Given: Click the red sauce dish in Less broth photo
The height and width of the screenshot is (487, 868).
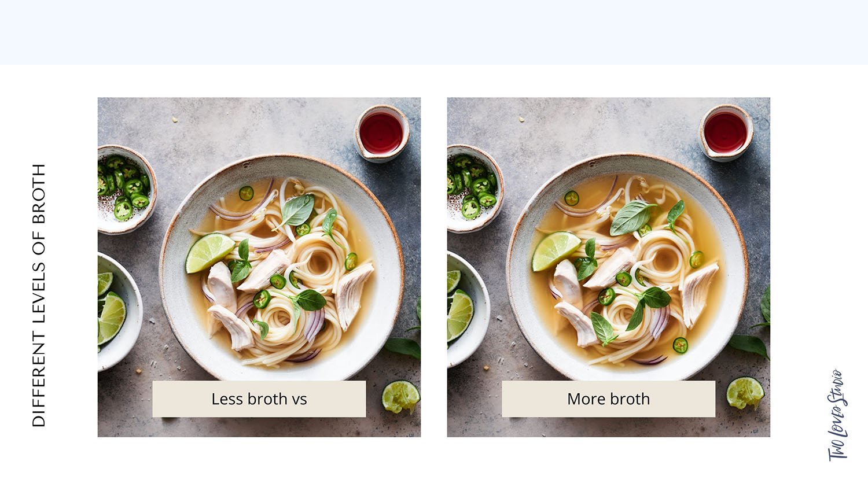Looking at the screenshot, I should coord(381,133).
